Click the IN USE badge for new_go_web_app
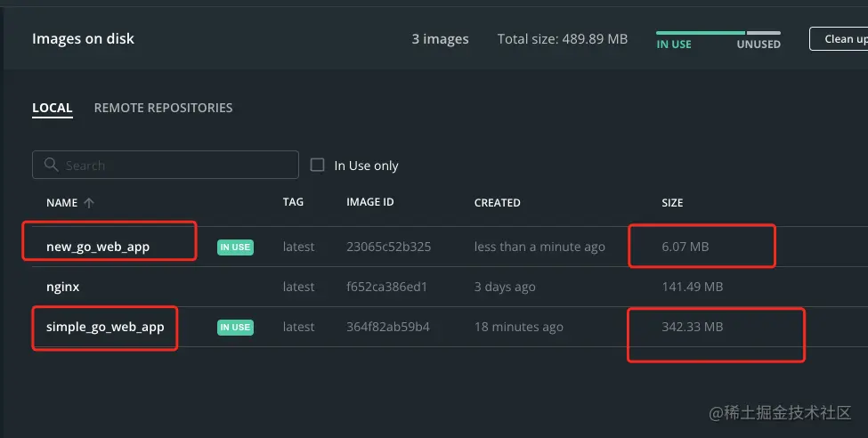 235,247
